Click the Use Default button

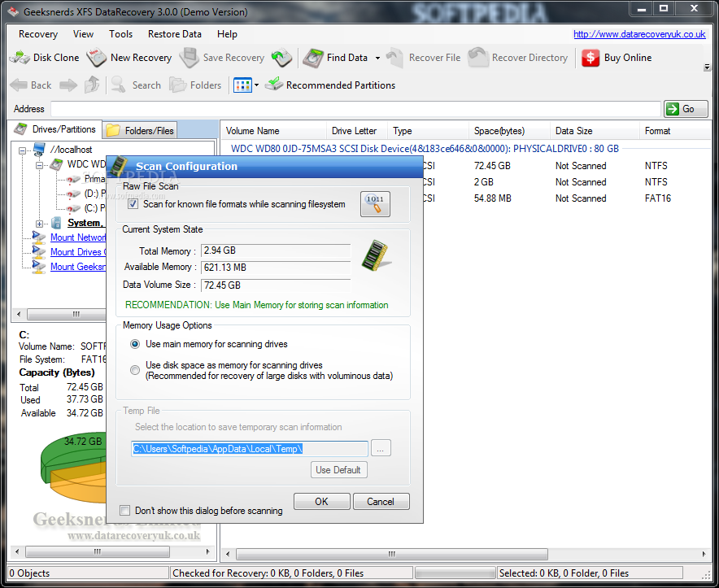click(338, 469)
